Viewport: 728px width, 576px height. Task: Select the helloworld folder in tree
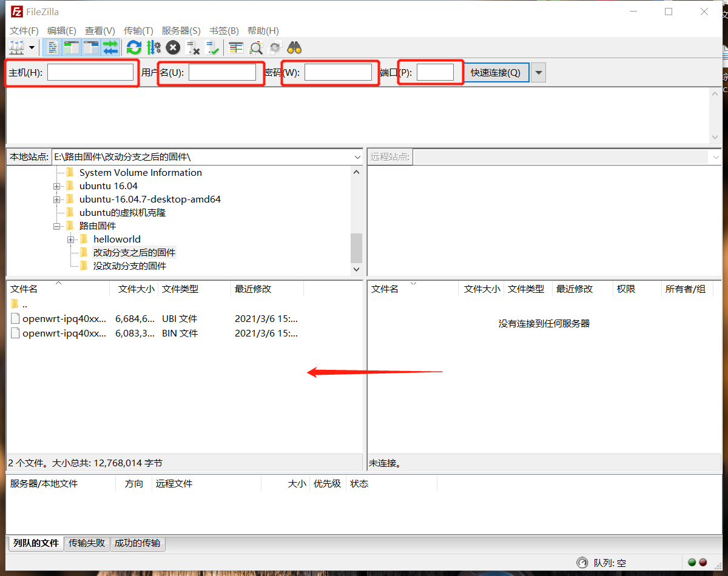click(x=117, y=239)
